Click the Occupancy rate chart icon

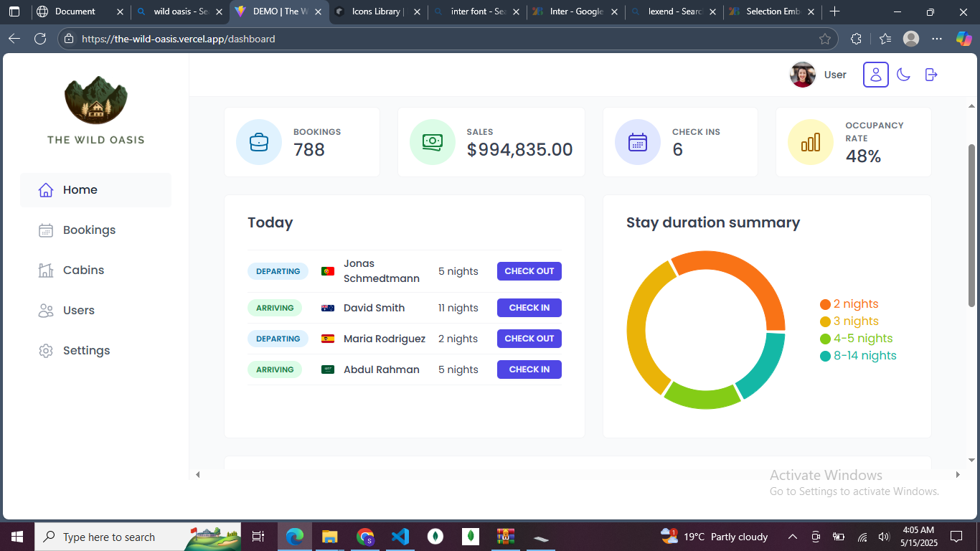810,142
